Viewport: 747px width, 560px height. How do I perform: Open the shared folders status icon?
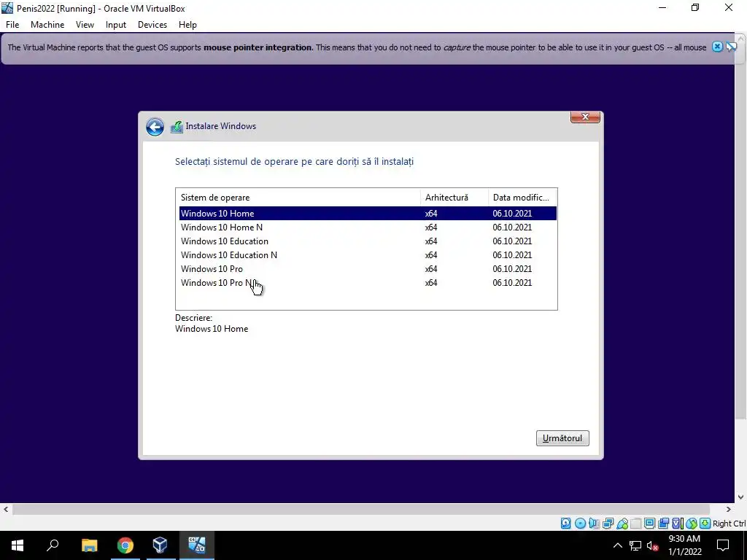(x=636, y=524)
